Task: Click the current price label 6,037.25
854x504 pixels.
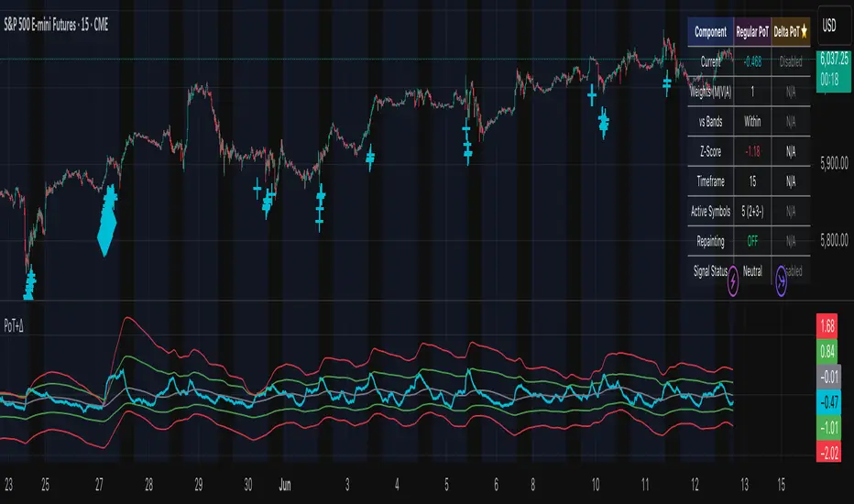Action: click(834, 59)
